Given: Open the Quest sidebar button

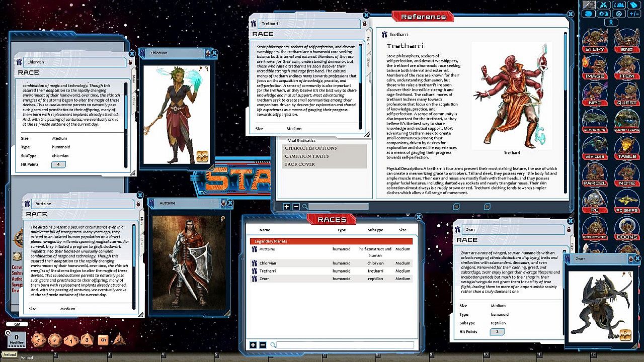Looking at the screenshot, I should click(627, 94).
